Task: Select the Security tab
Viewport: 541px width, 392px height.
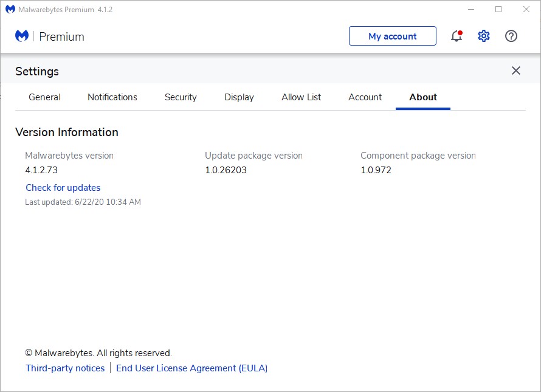Action: [181, 97]
